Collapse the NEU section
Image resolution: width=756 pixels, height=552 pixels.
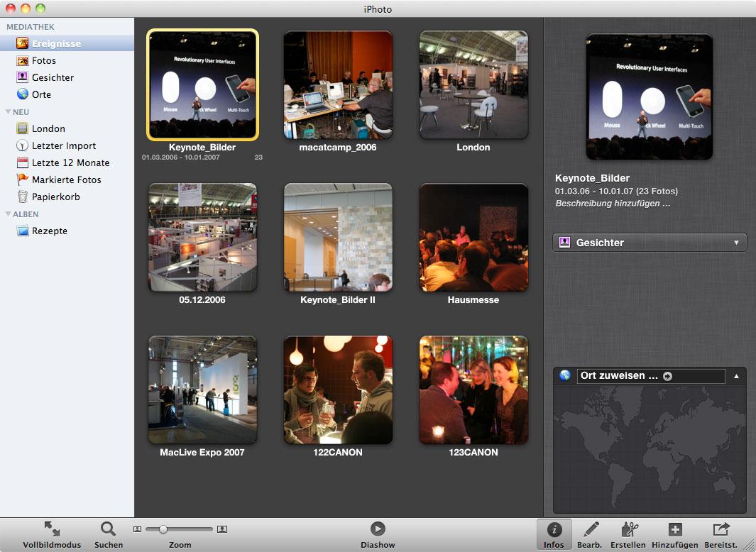click(8, 112)
